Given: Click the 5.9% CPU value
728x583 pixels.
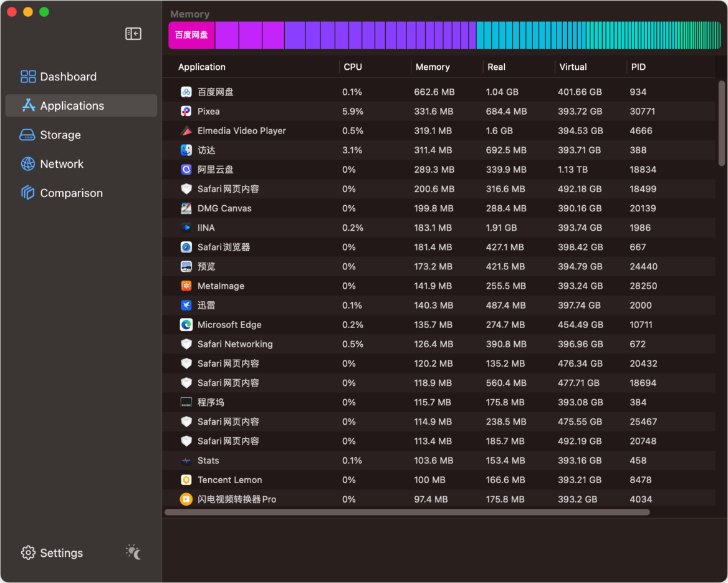Looking at the screenshot, I should [353, 112].
